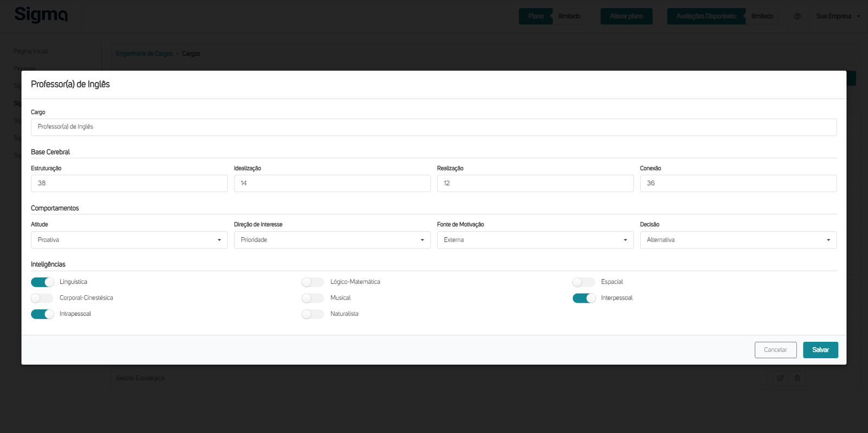
Task: Click the Cargo name input field
Action: tap(433, 127)
